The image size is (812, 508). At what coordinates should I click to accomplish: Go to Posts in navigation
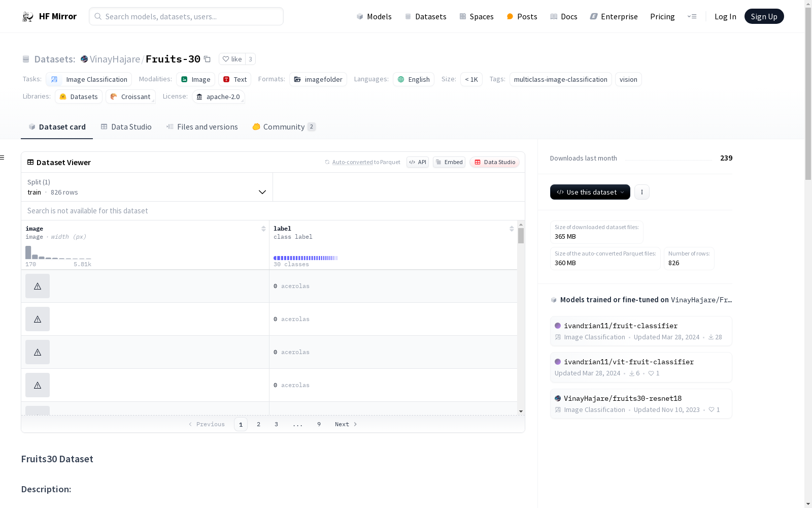(x=522, y=17)
